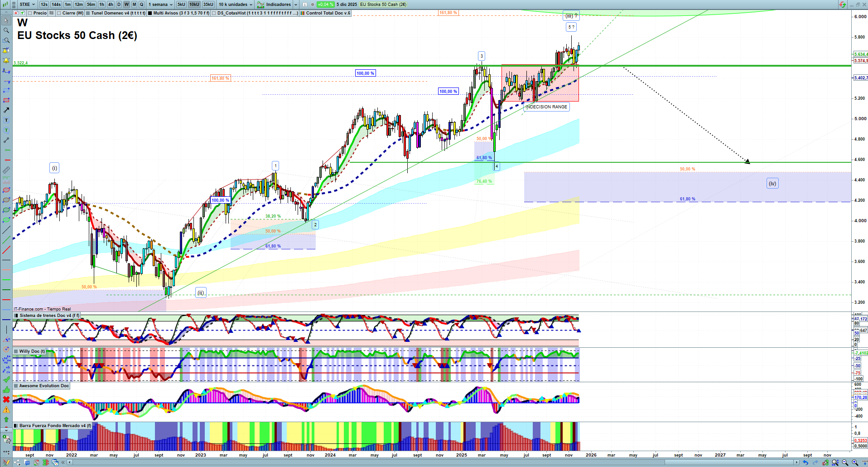Viewport: 868px width, 467px height.
Task: Click the 5 dic 2025 date text
Action: coord(347,5)
